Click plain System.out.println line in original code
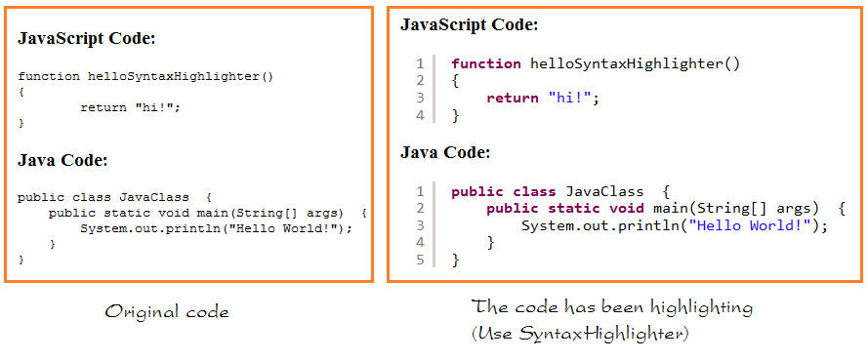The width and height of the screenshot is (868, 361). pyautogui.click(x=217, y=228)
